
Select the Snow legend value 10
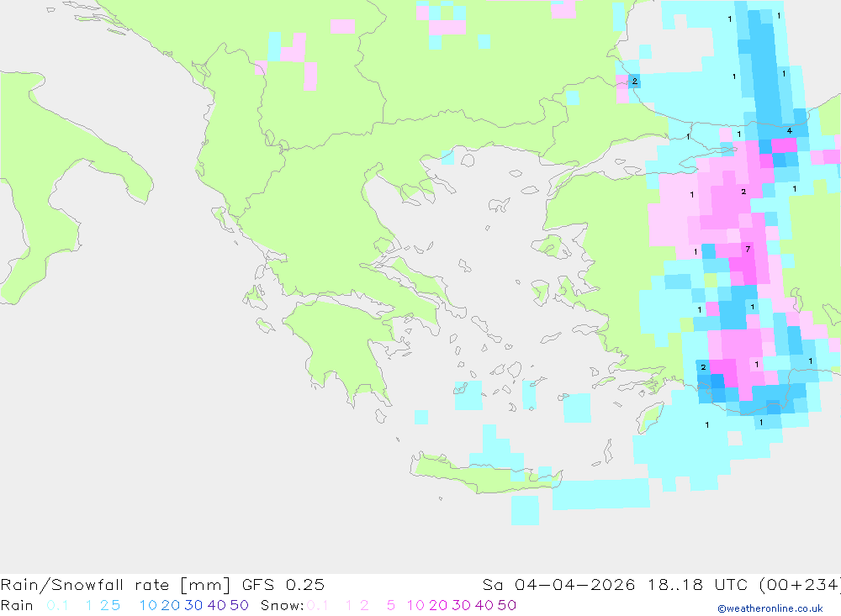point(415,605)
